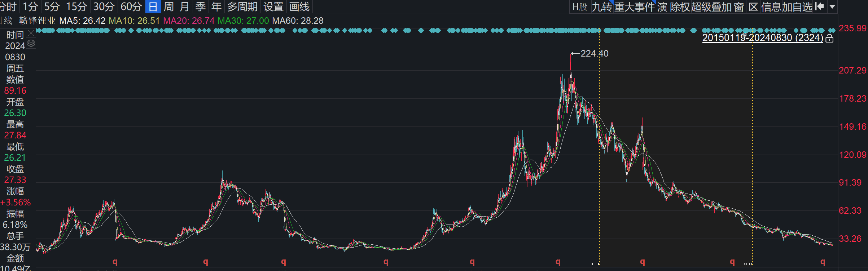
Task: Click the 涨幅 value +3.56% in info panel
Action: (16, 202)
